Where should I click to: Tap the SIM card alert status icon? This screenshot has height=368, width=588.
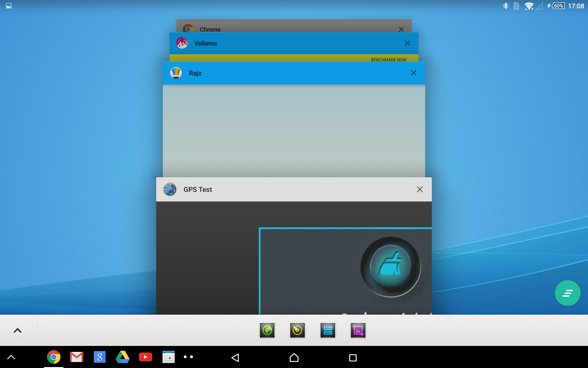(516, 6)
